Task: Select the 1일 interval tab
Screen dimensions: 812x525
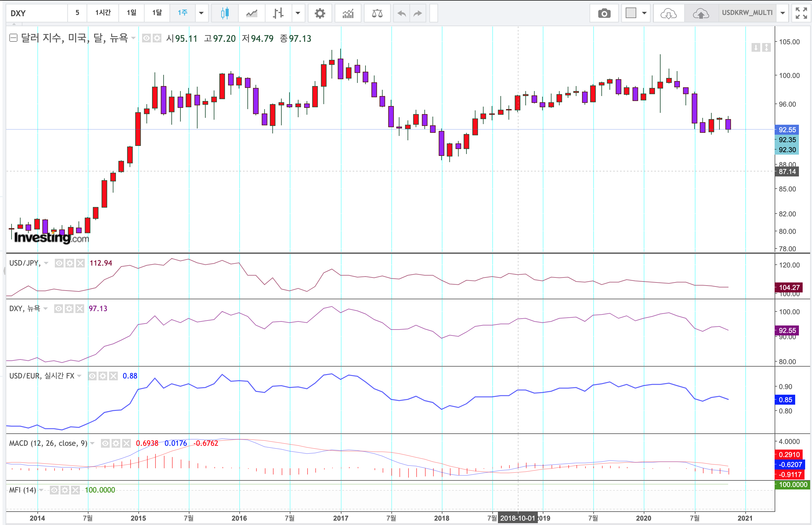Action: point(131,13)
